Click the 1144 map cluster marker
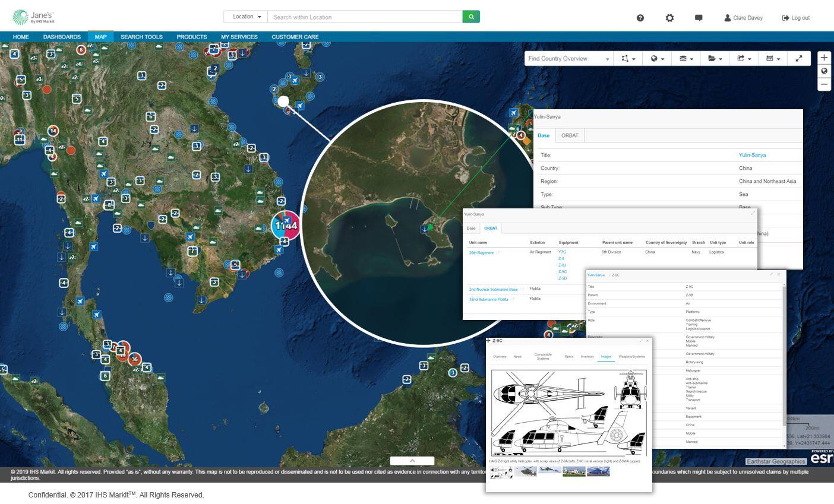 click(x=286, y=226)
